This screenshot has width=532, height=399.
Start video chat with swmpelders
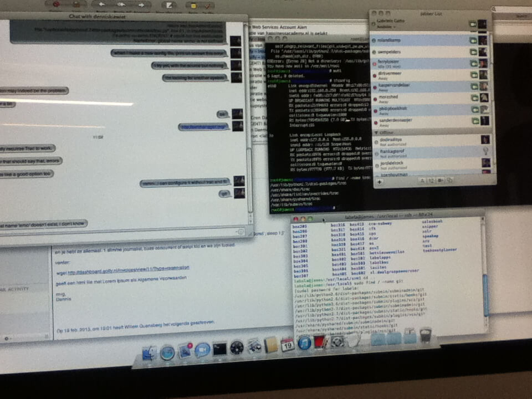tap(473, 52)
